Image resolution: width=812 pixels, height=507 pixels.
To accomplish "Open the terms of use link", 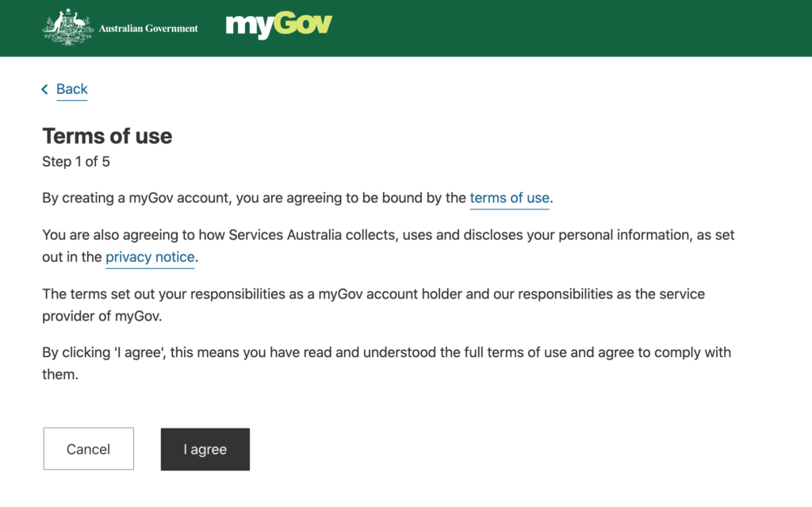I will coord(510,198).
